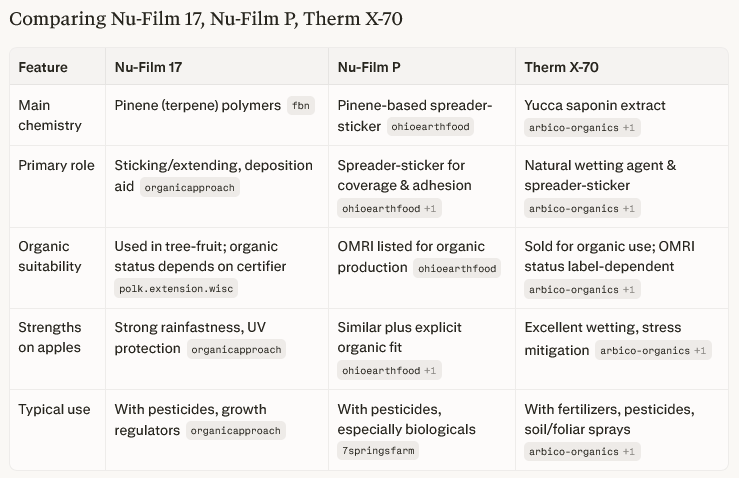Click arbico-organics citation in Main chemistry row
Screen dimensions: 739x478
581,127
